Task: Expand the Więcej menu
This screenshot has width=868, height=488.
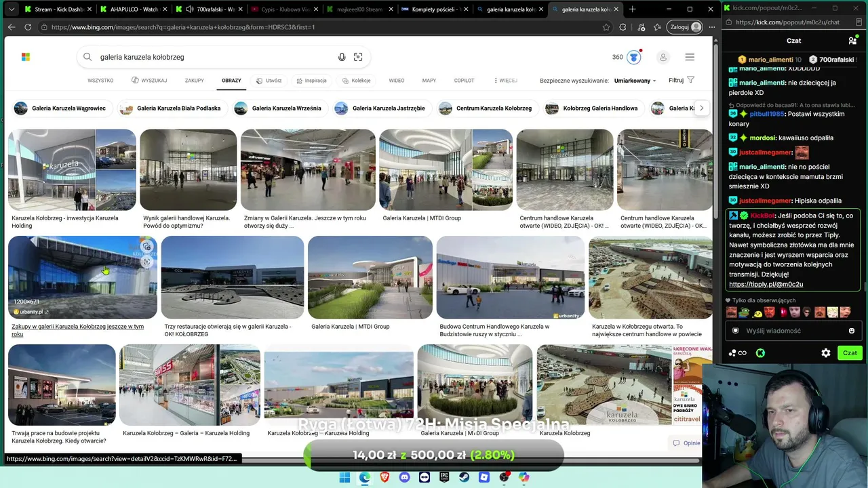Action: point(505,81)
